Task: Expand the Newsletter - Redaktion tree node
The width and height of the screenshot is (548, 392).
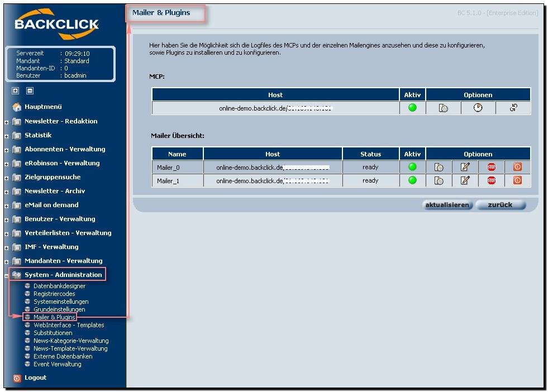Action: tap(7, 122)
